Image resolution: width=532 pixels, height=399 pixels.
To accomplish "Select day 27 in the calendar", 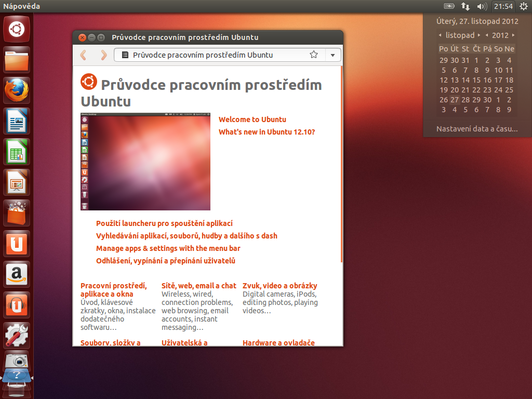I will click(x=455, y=100).
